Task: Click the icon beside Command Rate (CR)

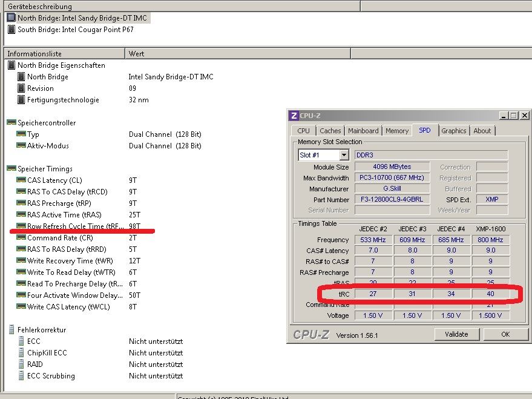Action: click(21, 237)
